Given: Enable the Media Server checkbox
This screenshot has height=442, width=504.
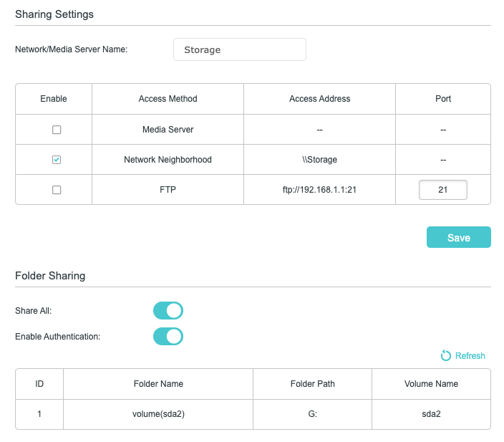Looking at the screenshot, I should coord(57,130).
